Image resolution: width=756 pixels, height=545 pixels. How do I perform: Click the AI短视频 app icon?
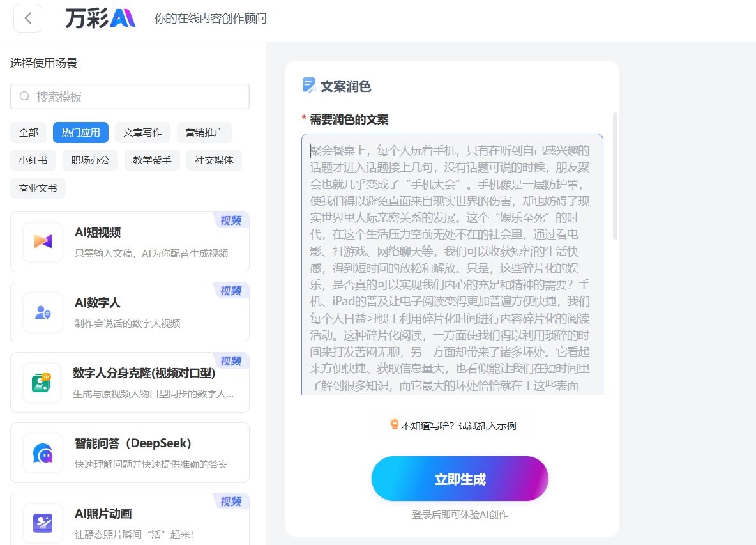[x=42, y=242]
